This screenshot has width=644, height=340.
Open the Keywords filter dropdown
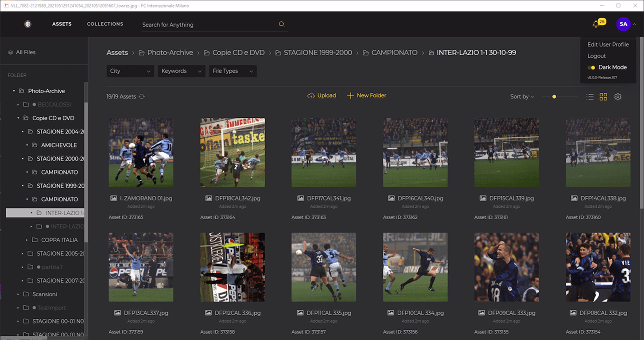[x=182, y=71]
